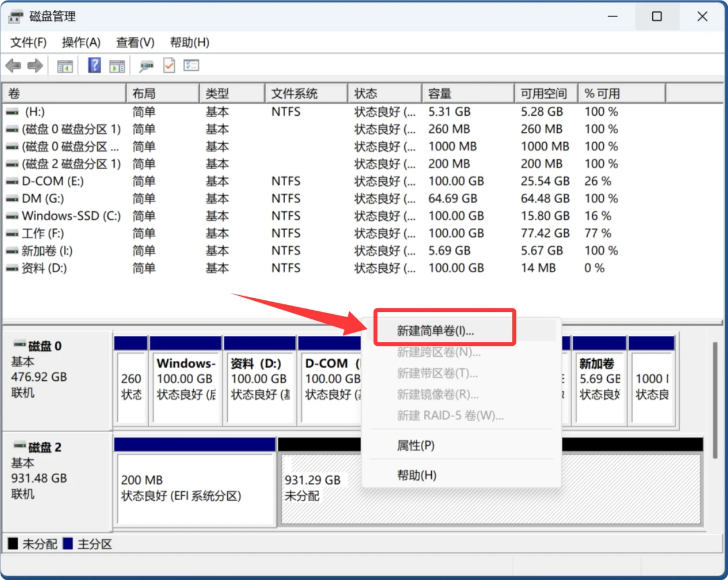Show/hide console tree toolbar icon

click(x=65, y=66)
